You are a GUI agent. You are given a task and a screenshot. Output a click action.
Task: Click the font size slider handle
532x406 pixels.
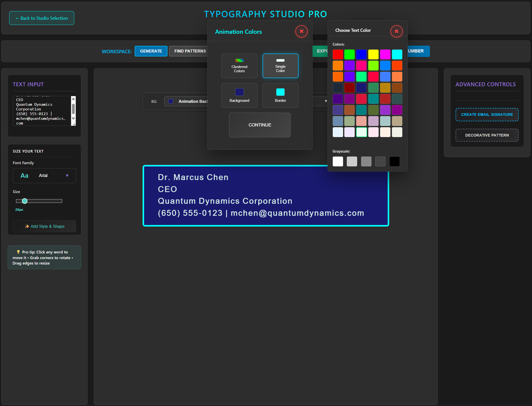25,201
